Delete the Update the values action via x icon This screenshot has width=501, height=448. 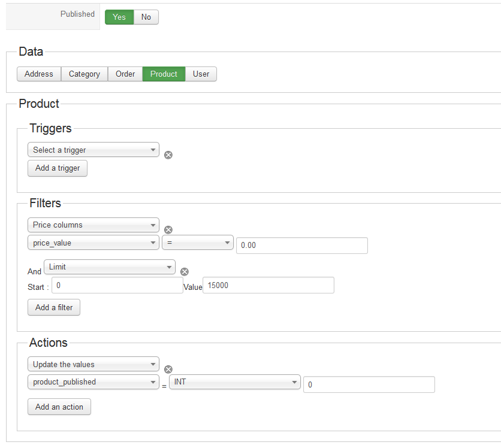(x=168, y=370)
